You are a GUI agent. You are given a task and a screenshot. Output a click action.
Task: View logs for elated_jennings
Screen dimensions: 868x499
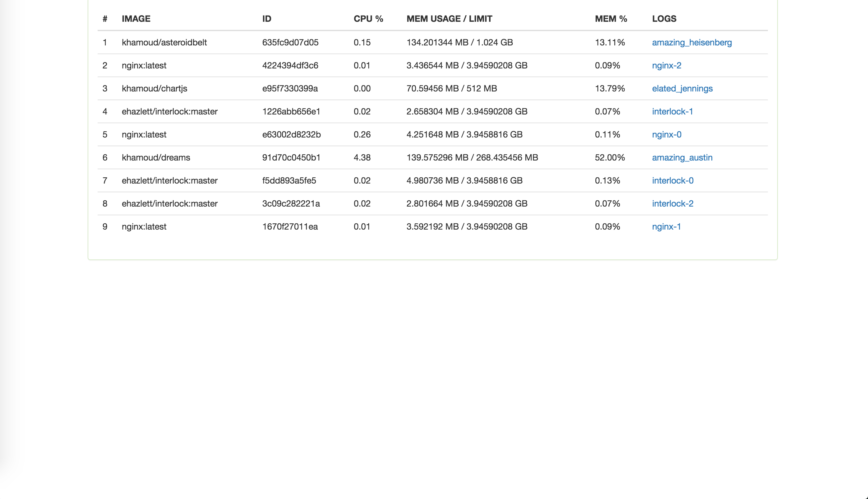[682, 88]
